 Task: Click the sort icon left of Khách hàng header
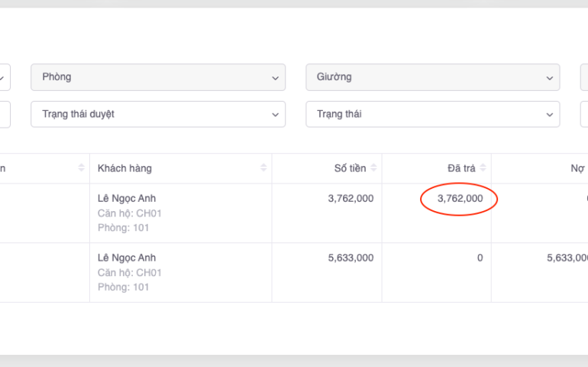pos(81,167)
